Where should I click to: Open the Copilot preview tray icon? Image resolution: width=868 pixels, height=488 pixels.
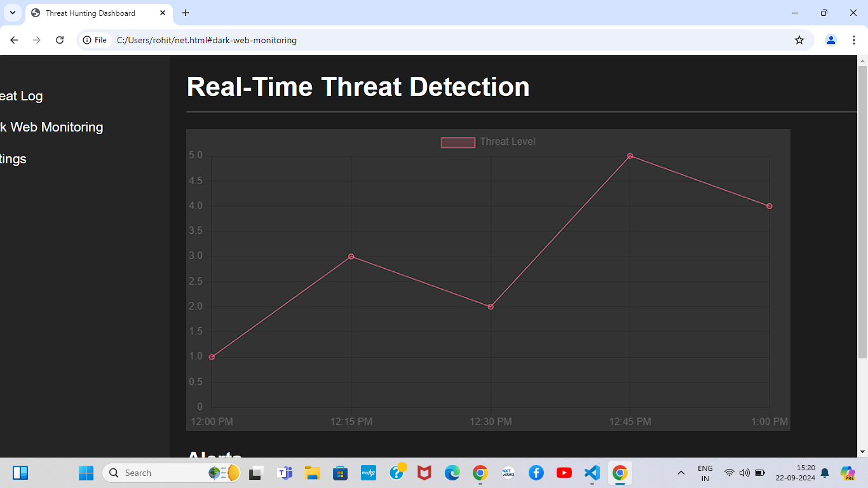coord(848,473)
